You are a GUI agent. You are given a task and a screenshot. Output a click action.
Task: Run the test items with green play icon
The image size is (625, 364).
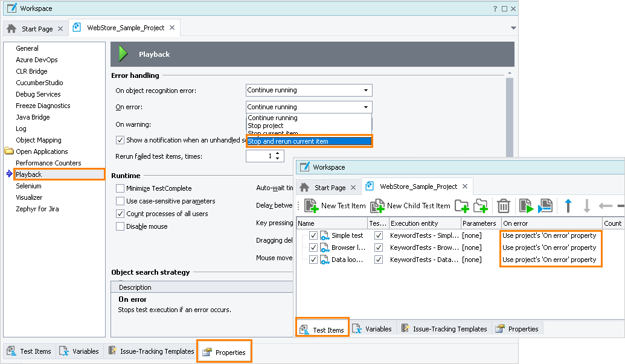(x=525, y=206)
